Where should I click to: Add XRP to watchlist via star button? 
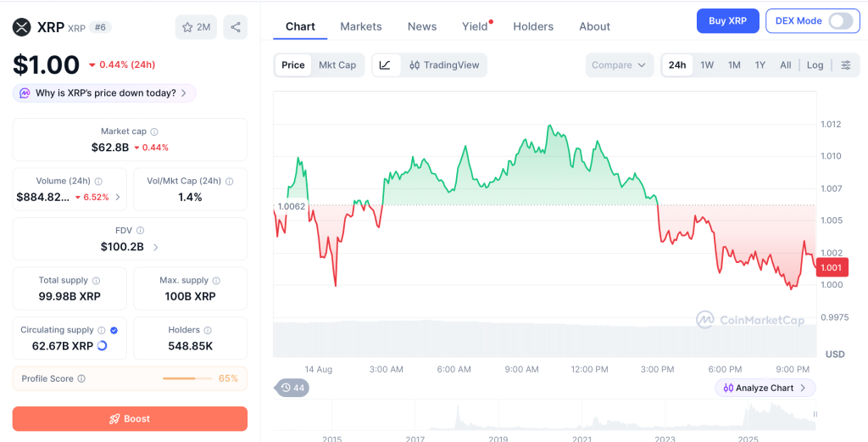(x=196, y=27)
